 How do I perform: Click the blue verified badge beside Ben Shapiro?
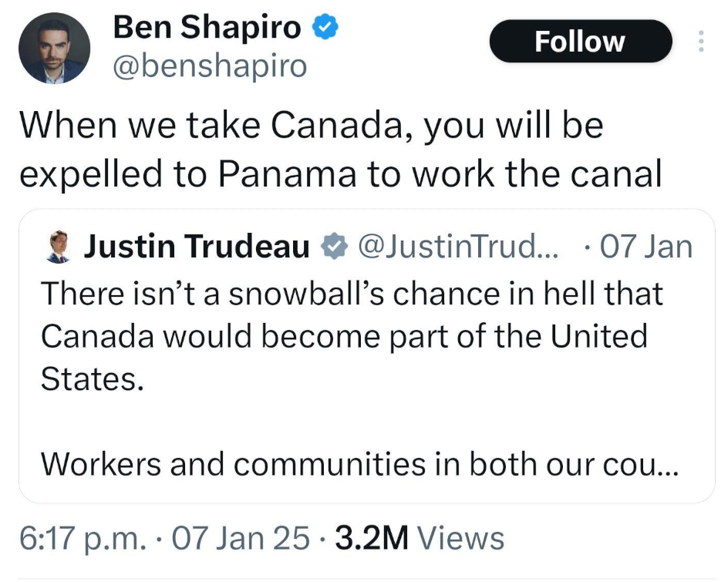tap(325, 29)
